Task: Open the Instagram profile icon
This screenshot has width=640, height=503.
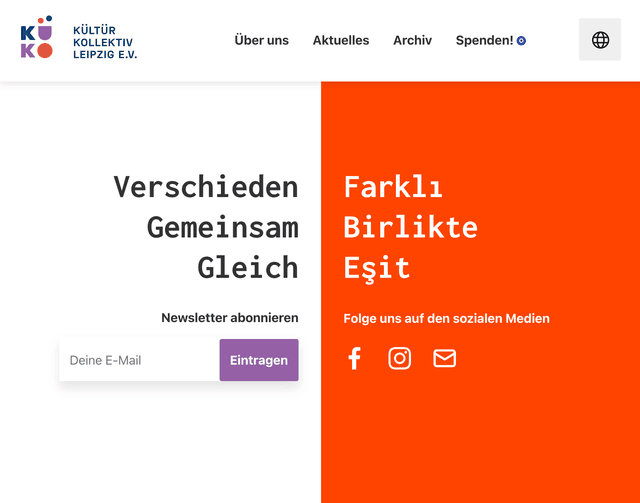Action: (x=399, y=358)
